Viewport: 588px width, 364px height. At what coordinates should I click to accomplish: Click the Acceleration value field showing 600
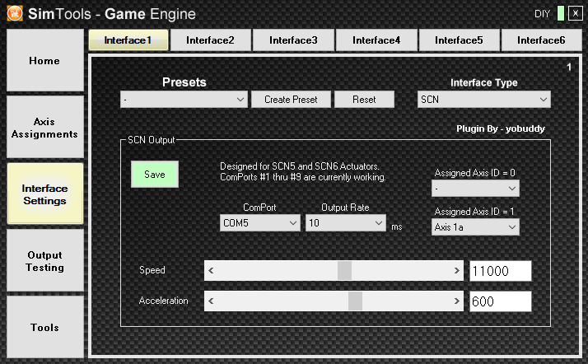pos(500,302)
